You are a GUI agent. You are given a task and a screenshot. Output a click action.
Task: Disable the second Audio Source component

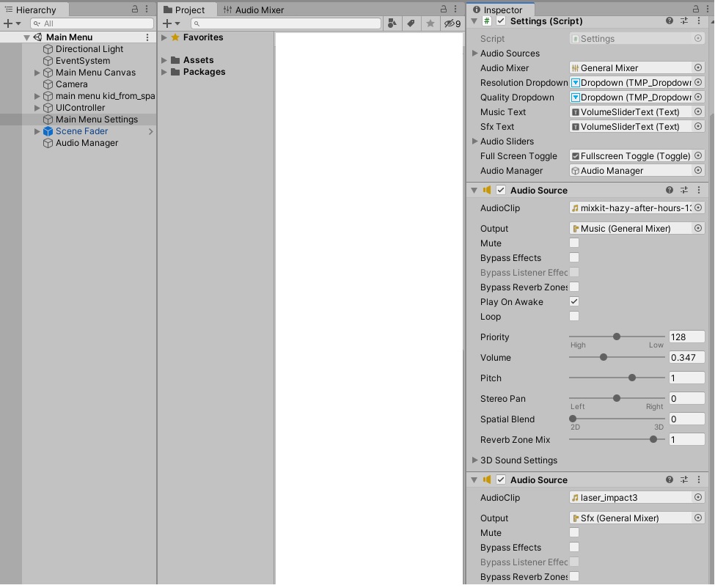(501, 479)
